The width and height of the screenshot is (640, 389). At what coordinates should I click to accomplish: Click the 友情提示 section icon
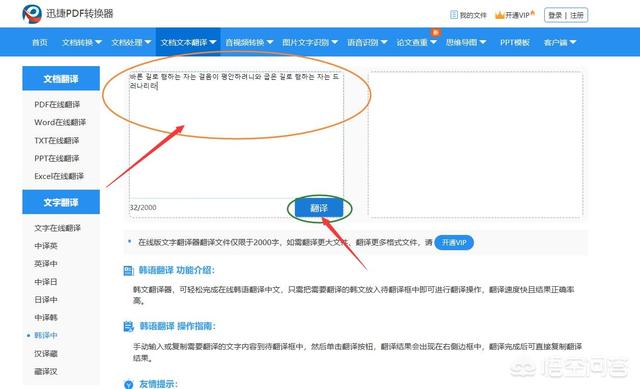tap(128, 384)
